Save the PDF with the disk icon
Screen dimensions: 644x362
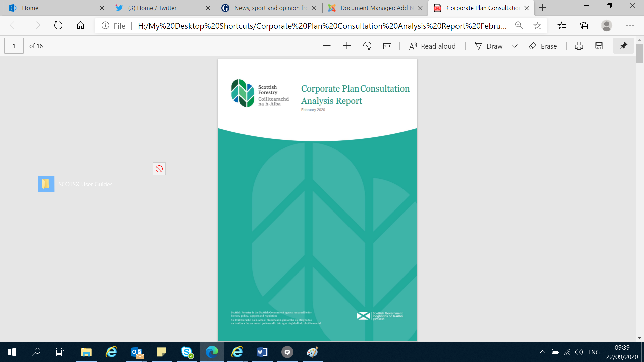tap(599, 46)
